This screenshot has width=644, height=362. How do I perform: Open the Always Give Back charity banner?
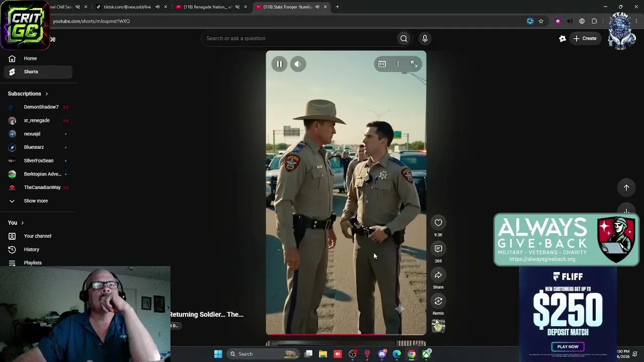[x=567, y=240]
